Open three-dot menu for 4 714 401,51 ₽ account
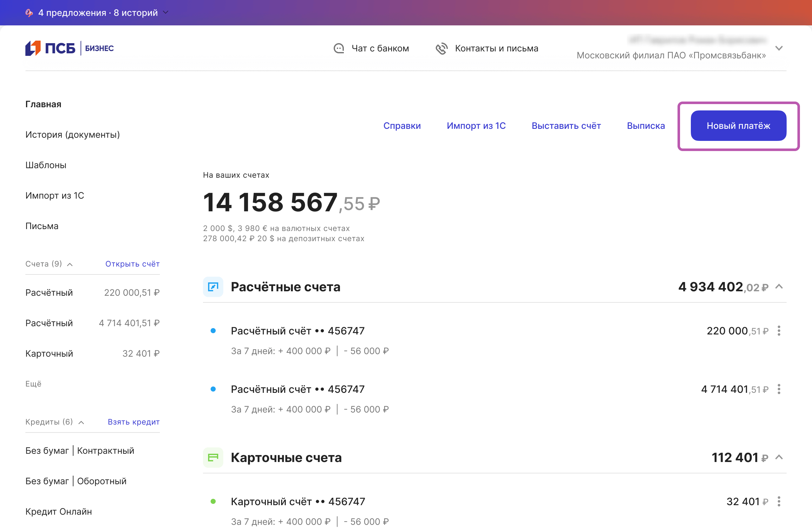Viewport: 812px width, 528px height. (x=779, y=389)
